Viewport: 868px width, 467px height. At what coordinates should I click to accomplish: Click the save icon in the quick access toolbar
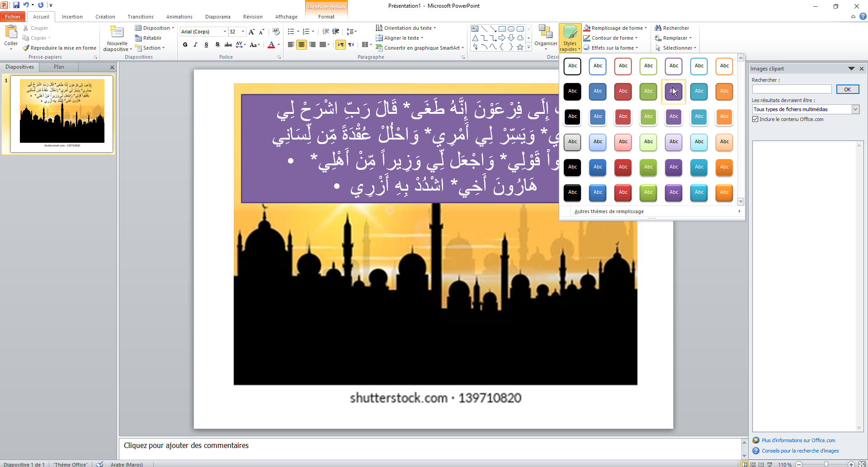(16, 5)
